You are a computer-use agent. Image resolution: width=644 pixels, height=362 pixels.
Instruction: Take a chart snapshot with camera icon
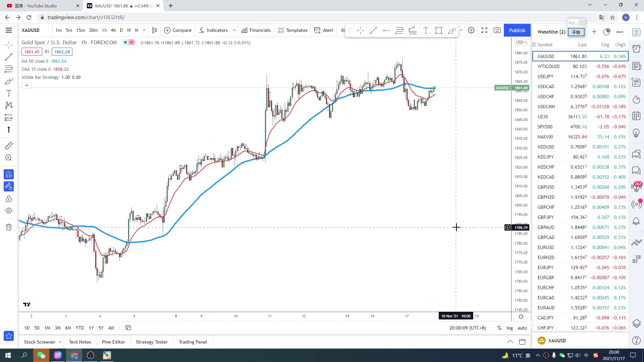[x=497, y=31]
